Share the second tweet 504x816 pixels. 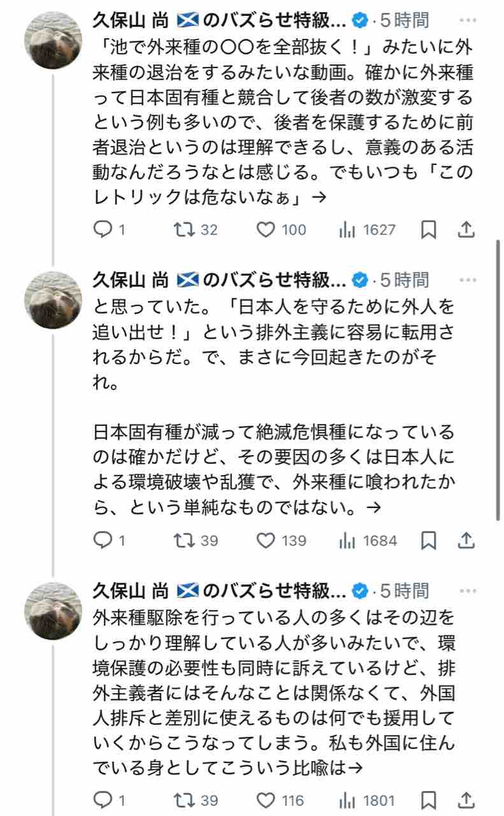pyautogui.click(x=466, y=541)
